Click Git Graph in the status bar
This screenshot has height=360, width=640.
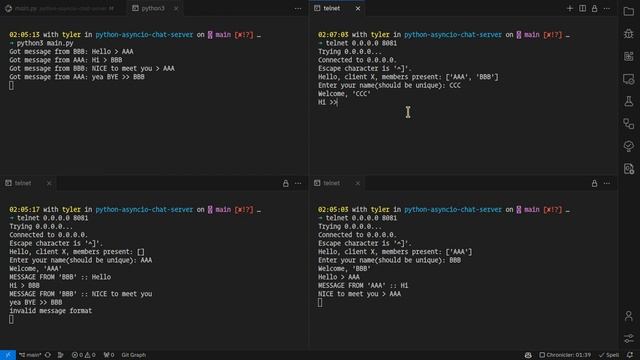point(133,355)
